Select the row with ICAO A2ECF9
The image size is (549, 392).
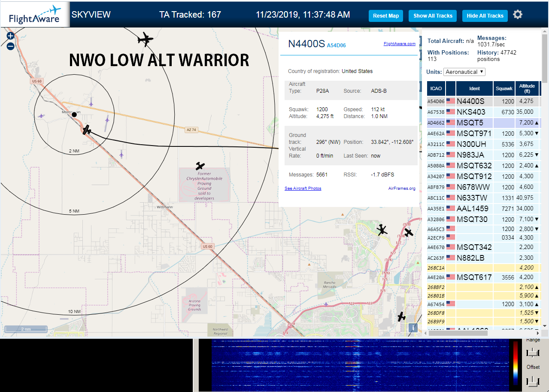pos(483,237)
